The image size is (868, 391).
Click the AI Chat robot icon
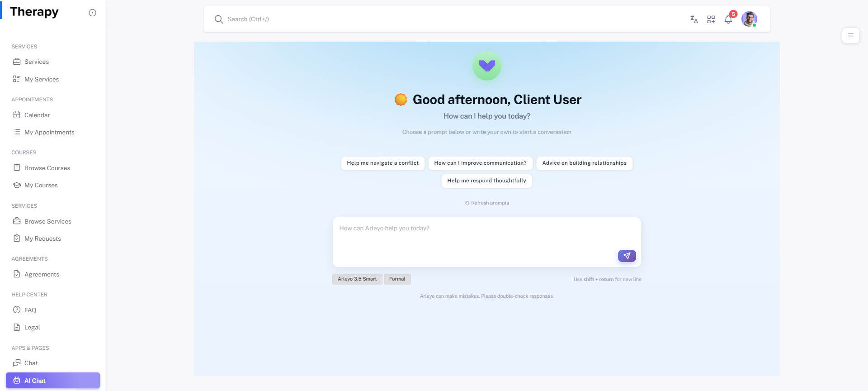pos(17,381)
